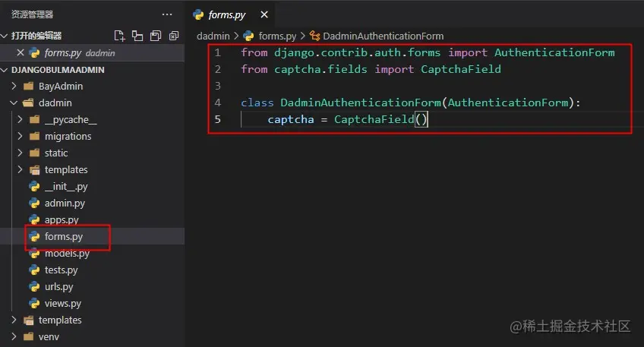Click class name DadminAuthenticationForm in code
Viewport: 644px width, 347px height.
361,103
